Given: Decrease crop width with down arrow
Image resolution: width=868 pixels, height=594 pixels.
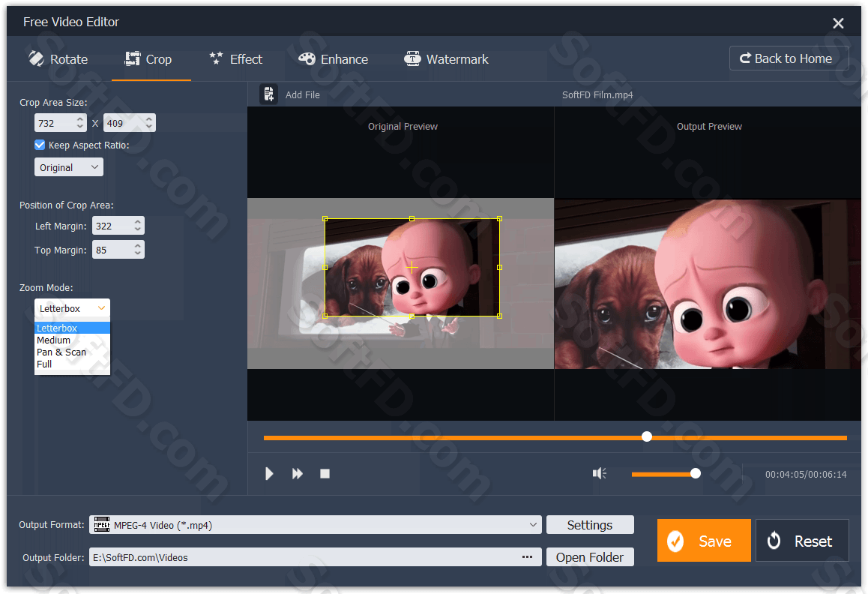Looking at the screenshot, I should pyautogui.click(x=80, y=127).
